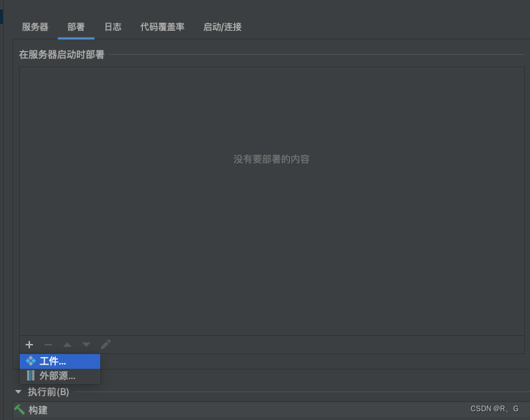Screen dimensions: 530x420
Task: Click the 没有要部署的内容 placeholder text
Action: (x=272, y=160)
